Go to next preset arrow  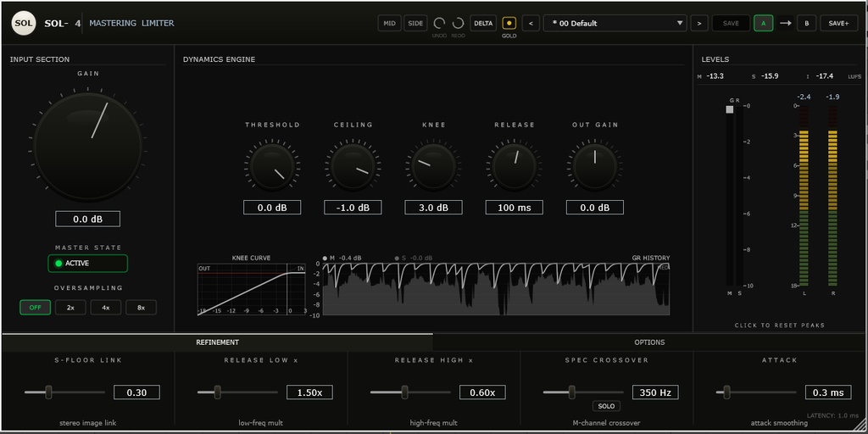[x=699, y=23]
